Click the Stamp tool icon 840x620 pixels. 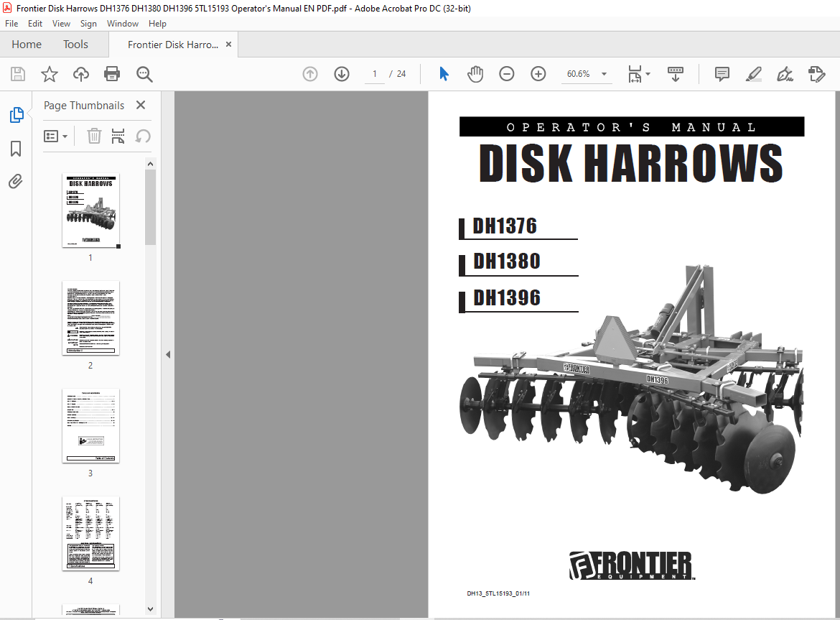pyautogui.click(x=816, y=74)
